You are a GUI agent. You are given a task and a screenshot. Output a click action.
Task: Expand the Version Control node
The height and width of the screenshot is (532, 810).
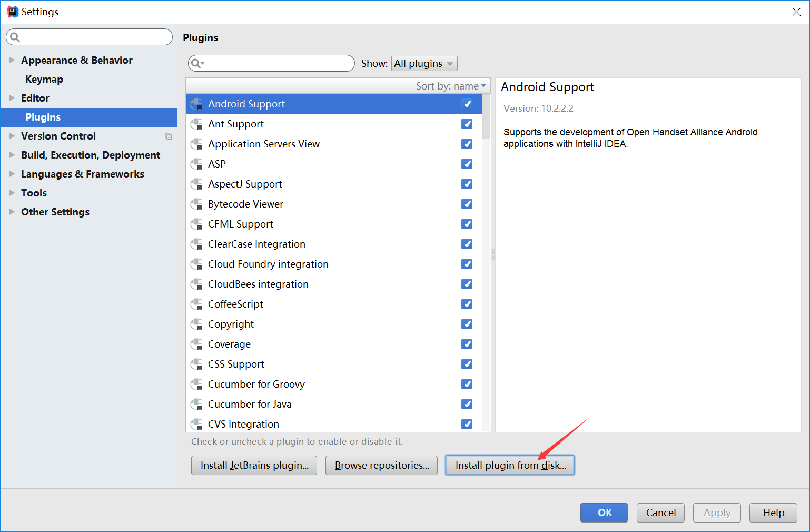point(12,136)
